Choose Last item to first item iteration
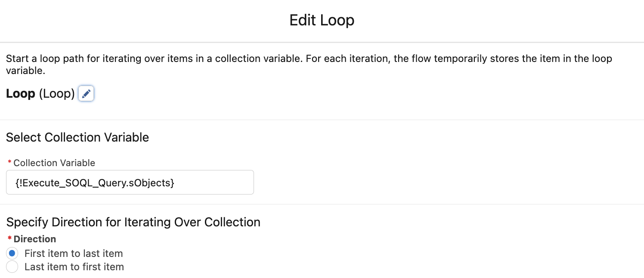 [12, 267]
